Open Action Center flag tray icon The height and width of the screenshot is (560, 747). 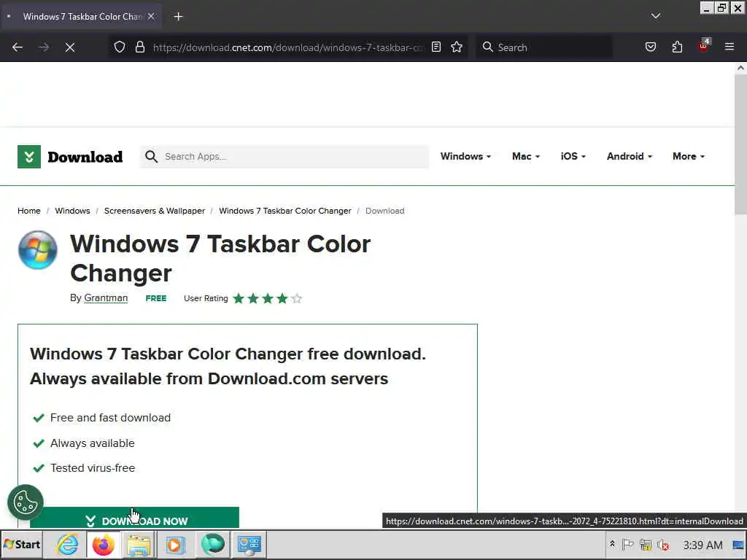tap(628, 544)
